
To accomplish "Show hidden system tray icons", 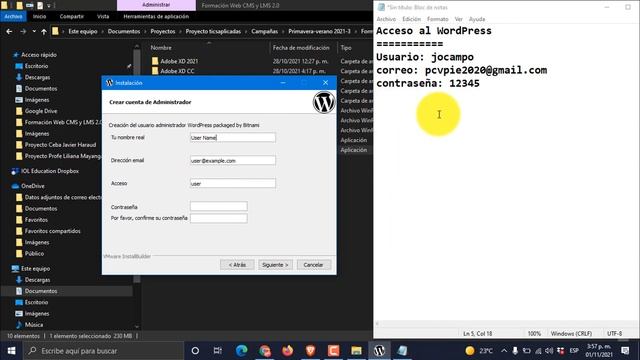I will tap(504, 351).
